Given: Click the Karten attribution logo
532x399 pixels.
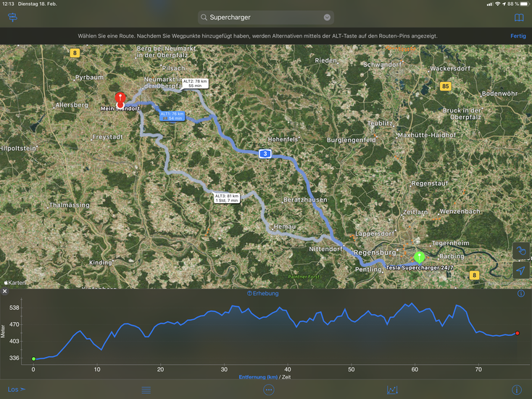Looking at the screenshot, I should 14,282.
